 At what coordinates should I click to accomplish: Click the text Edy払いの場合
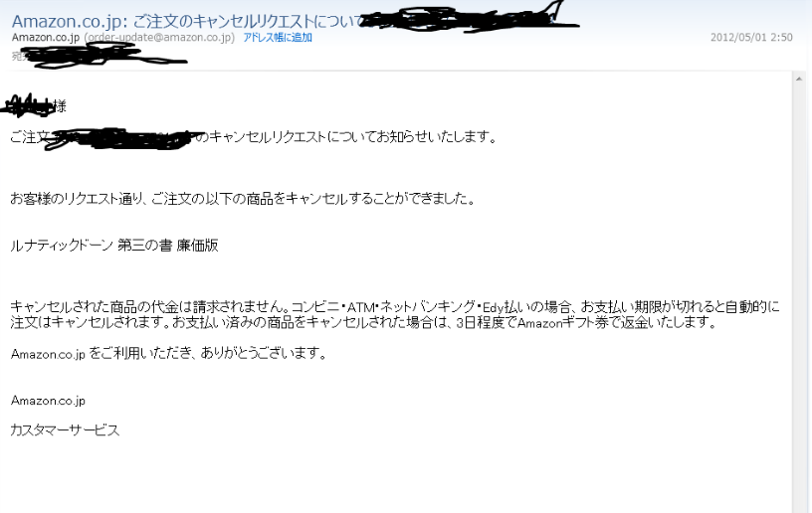(526, 307)
